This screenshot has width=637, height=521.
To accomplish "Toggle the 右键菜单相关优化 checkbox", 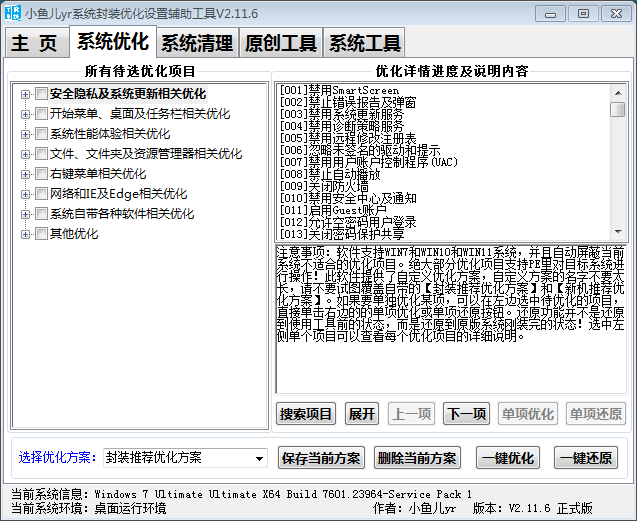I will [41, 174].
